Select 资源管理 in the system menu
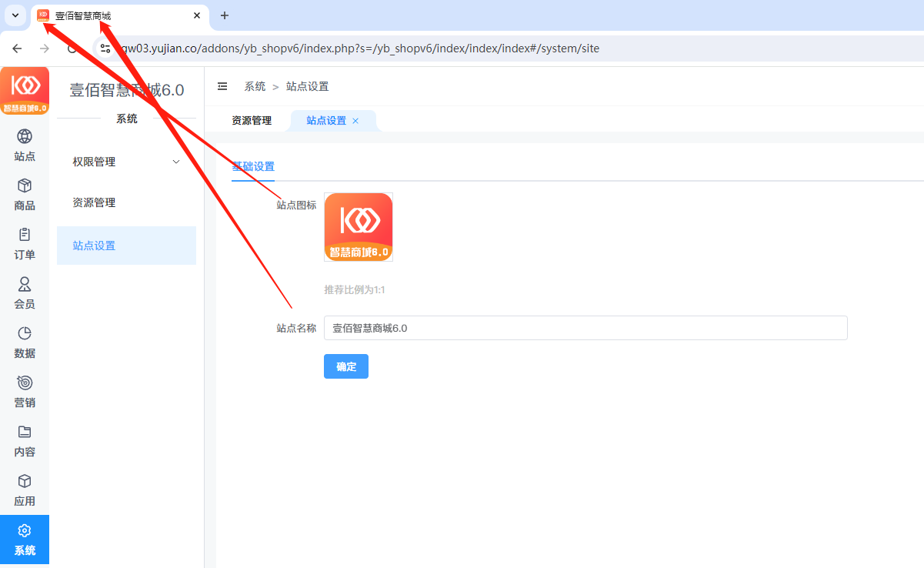Image resolution: width=924 pixels, height=568 pixels. click(x=94, y=202)
